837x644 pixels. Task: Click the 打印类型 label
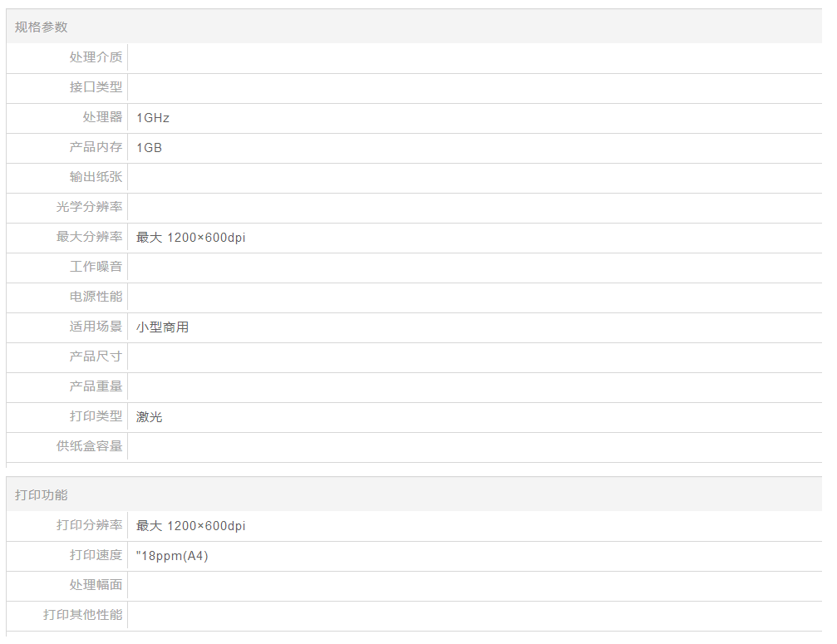click(96, 416)
